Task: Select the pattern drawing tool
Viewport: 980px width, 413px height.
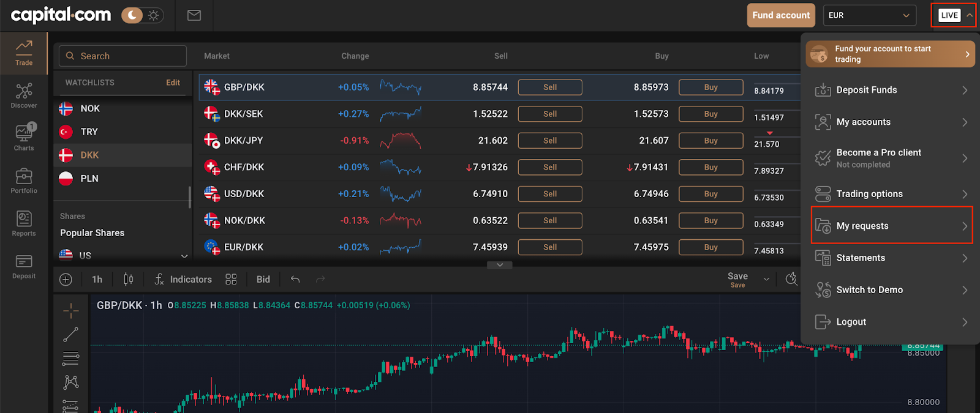Action: [x=71, y=382]
